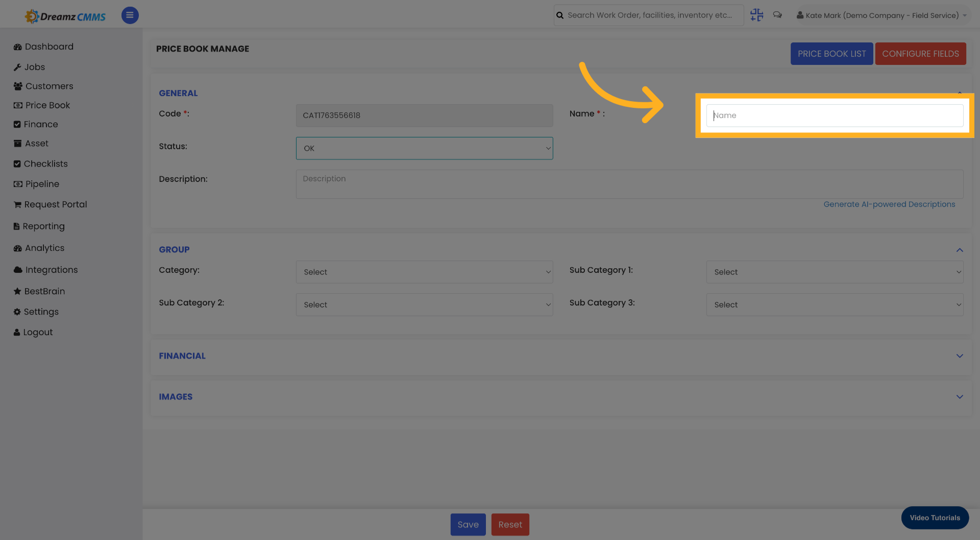Viewport: 980px width, 540px height.
Task: Collapse the GROUP section chevron
Action: (960, 250)
